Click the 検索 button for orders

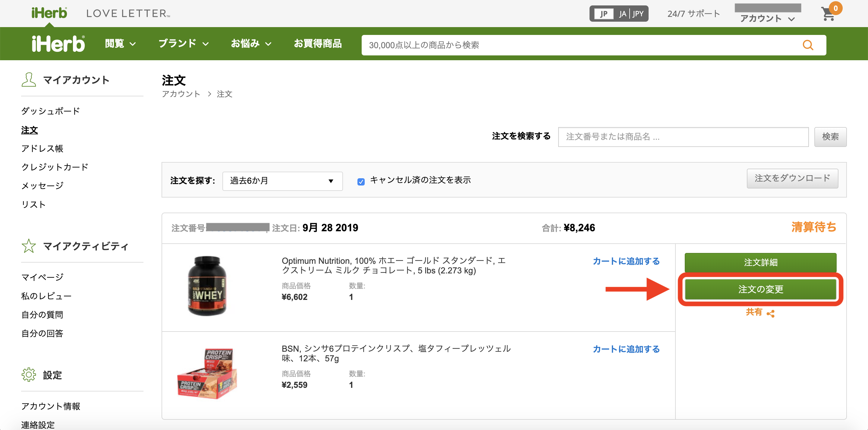(x=830, y=137)
